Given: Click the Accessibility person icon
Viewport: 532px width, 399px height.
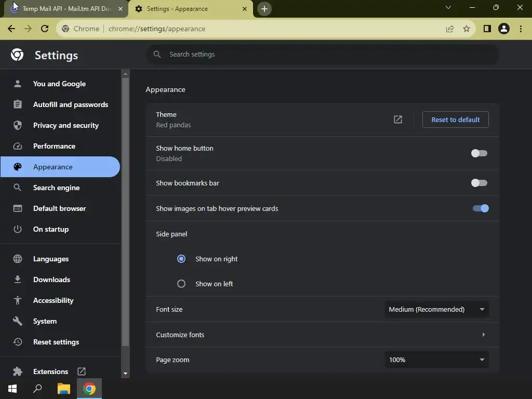Looking at the screenshot, I should click(x=17, y=300).
